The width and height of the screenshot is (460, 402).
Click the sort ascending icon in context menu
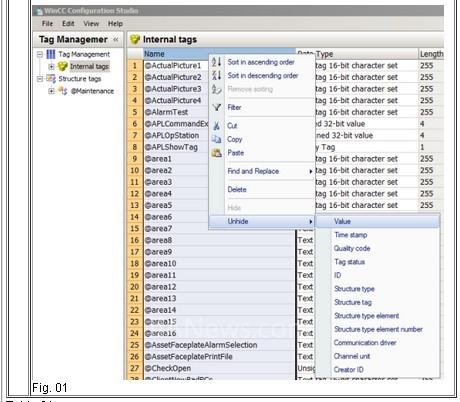click(x=216, y=62)
